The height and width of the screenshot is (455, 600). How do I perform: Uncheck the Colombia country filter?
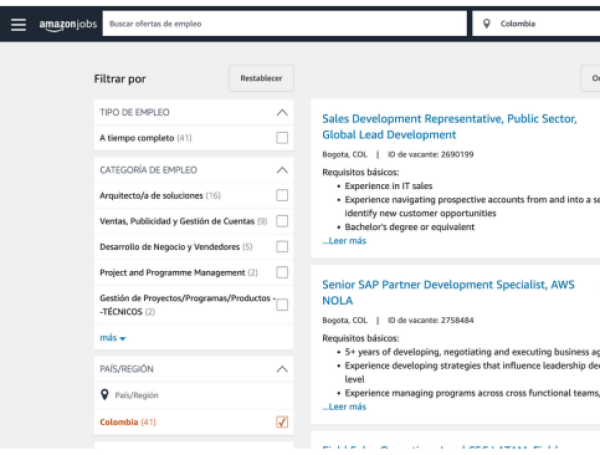pos(282,423)
